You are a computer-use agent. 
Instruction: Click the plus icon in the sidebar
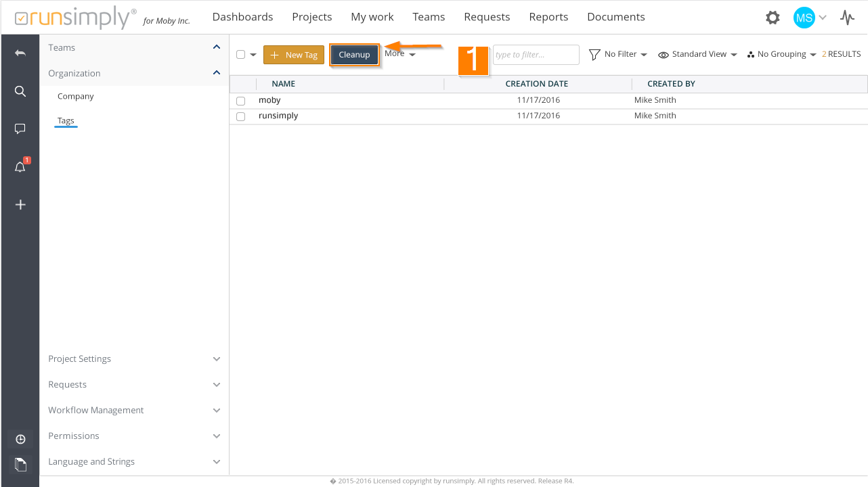(x=20, y=204)
